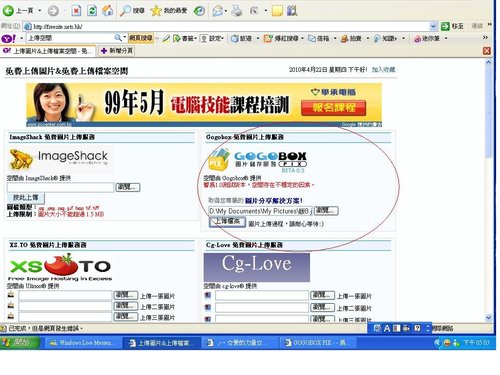
Task: Click 瀏覽 button for Cg-Love 上傳一張圖片
Action: 322,295
